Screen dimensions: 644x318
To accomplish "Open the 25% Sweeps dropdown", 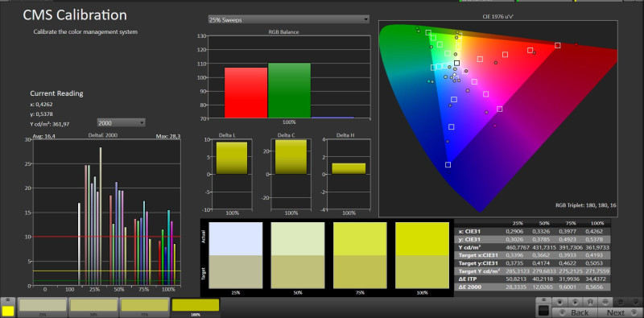I will tap(288, 19).
